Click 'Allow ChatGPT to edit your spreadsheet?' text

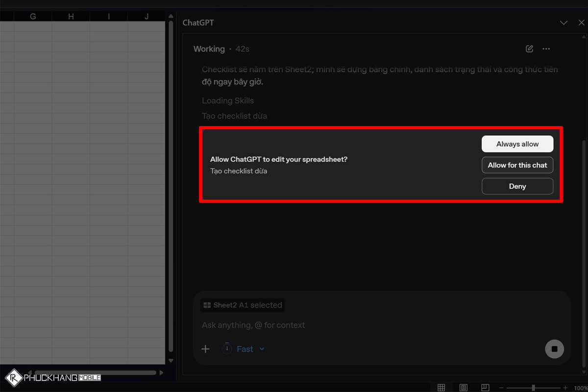tap(279, 159)
